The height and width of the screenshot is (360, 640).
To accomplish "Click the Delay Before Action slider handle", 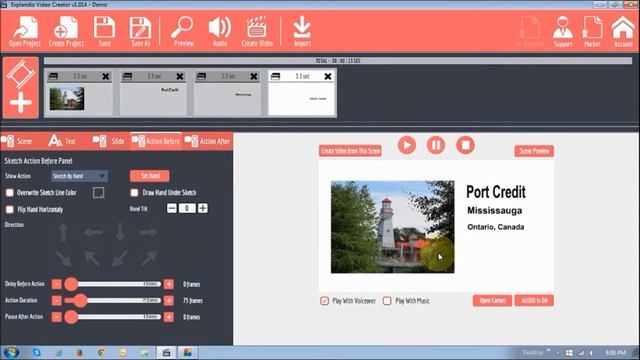I will click(71, 284).
